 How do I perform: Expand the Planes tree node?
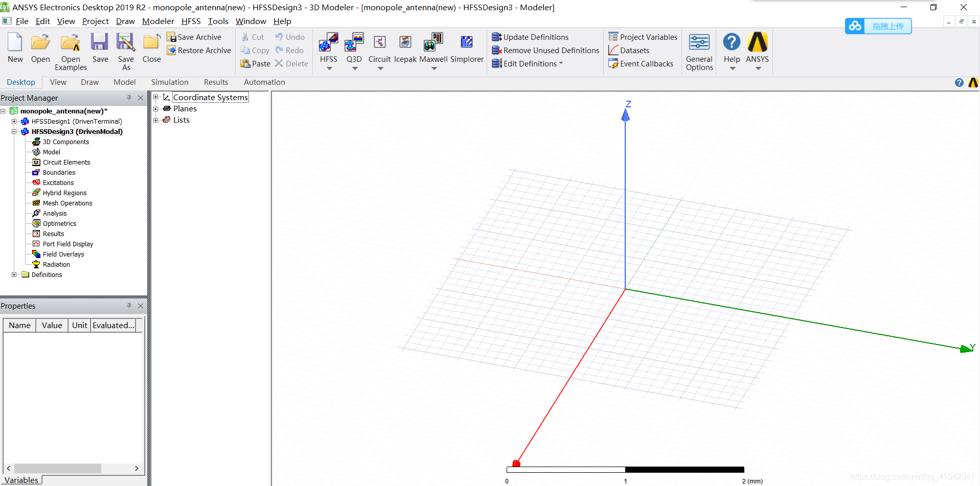tap(156, 108)
